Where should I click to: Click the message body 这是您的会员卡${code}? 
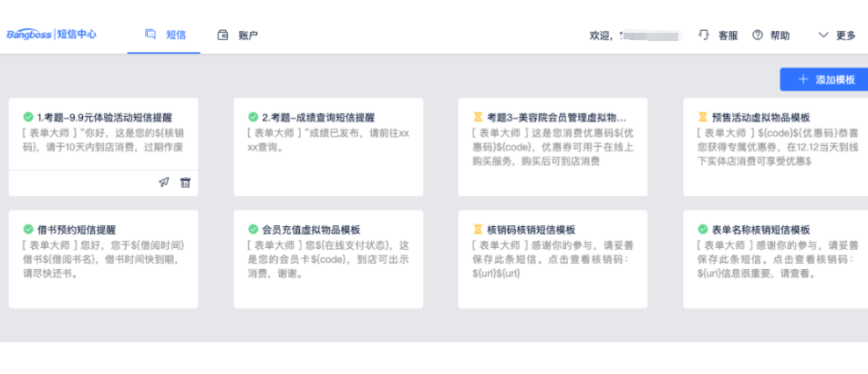tap(327, 259)
